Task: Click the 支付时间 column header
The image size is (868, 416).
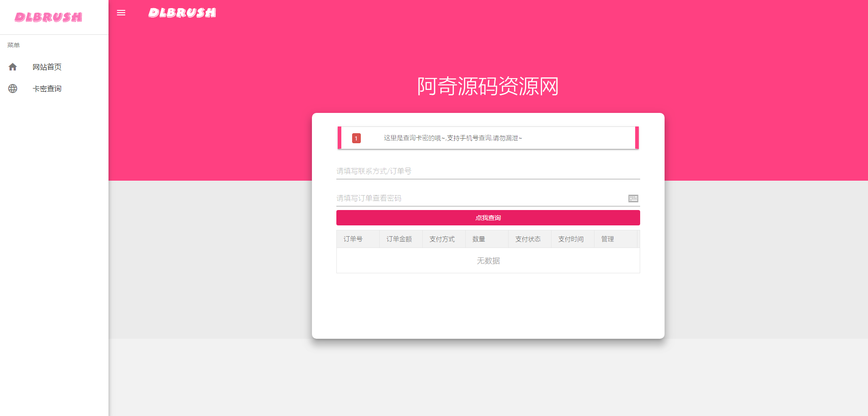Action: pyautogui.click(x=571, y=239)
